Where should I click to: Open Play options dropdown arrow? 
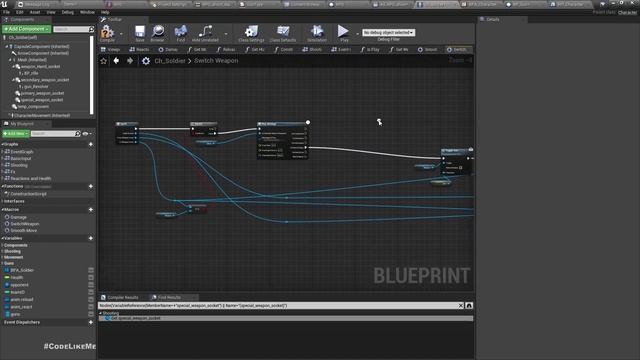click(357, 33)
